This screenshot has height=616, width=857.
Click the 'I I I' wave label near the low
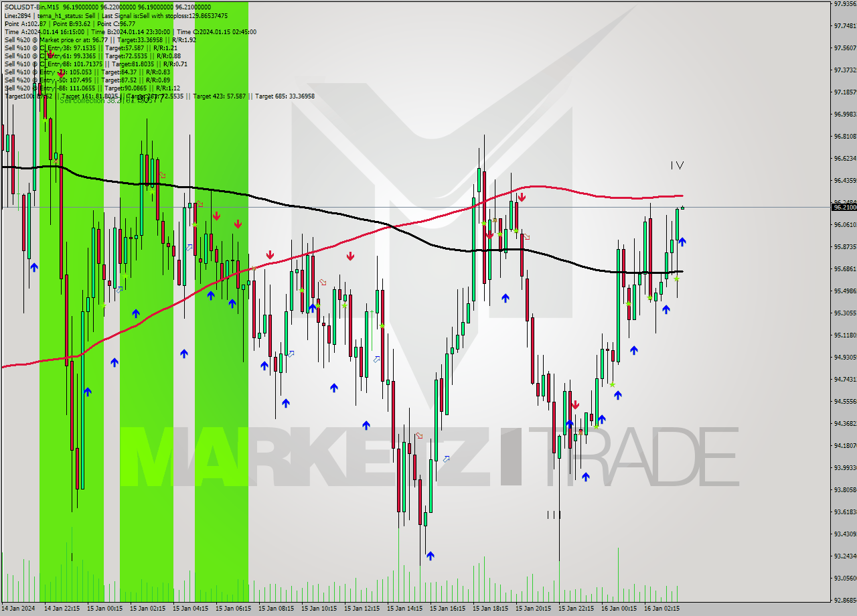pos(553,514)
